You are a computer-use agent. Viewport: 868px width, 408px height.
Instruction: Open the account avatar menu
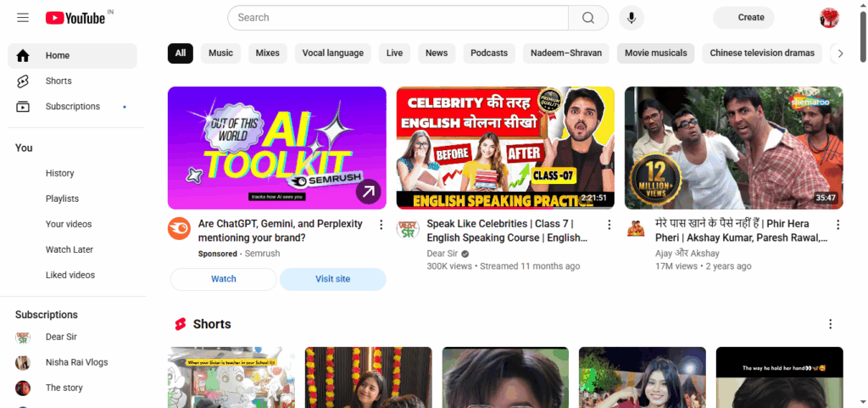829,18
